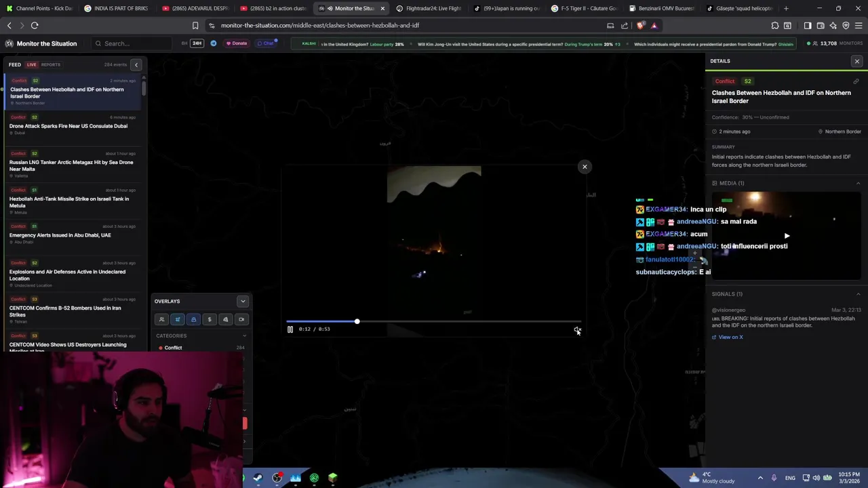Viewport: 868px width, 488px height.
Task: Open the Brave VPN shield icon
Action: pyautogui.click(x=846, y=25)
